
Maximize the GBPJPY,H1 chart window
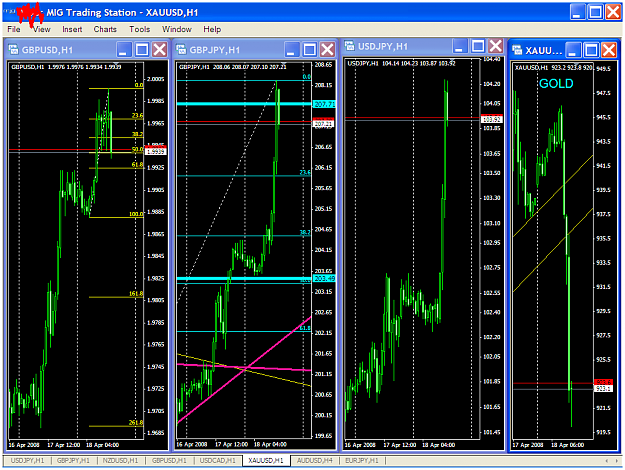click(x=310, y=49)
